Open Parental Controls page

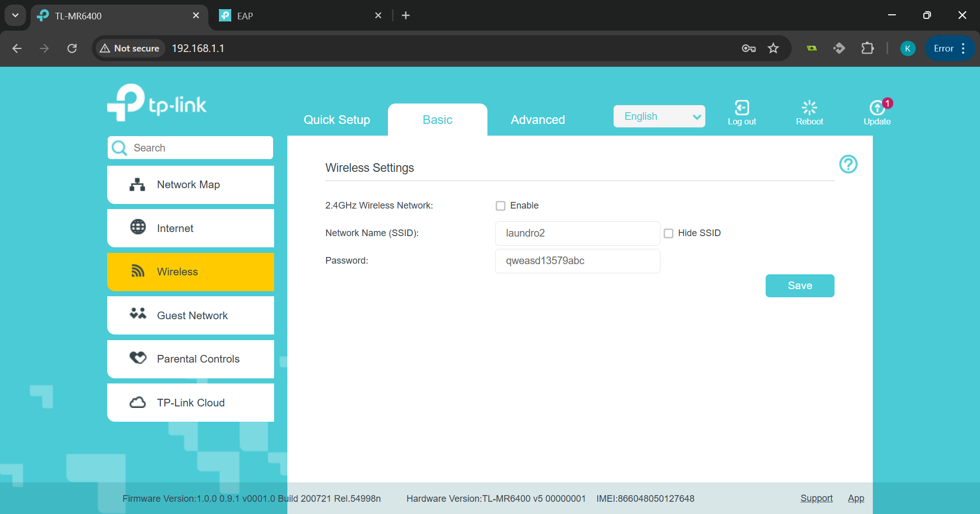pos(190,359)
